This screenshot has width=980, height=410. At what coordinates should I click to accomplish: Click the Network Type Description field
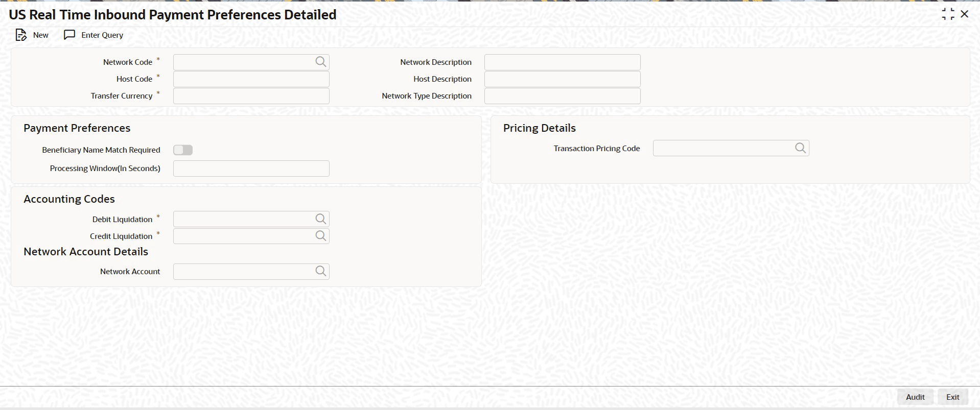click(x=562, y=96)
